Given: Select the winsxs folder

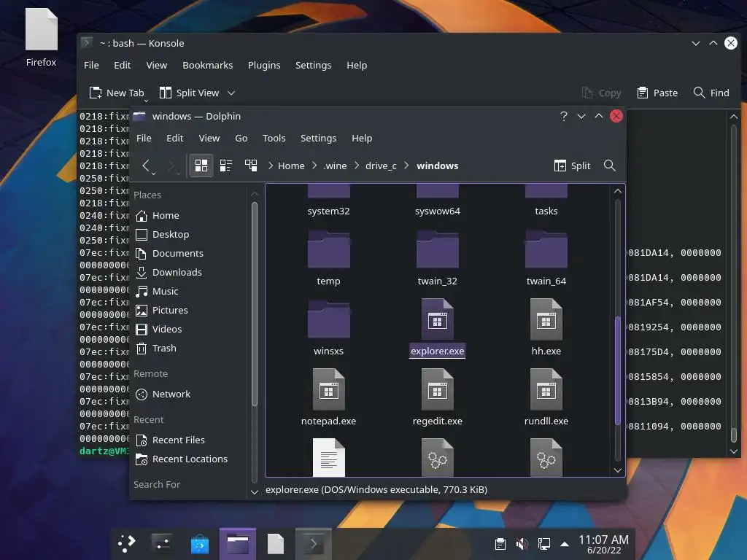Looking at the screenshot, I should click(x=328, y=327).
